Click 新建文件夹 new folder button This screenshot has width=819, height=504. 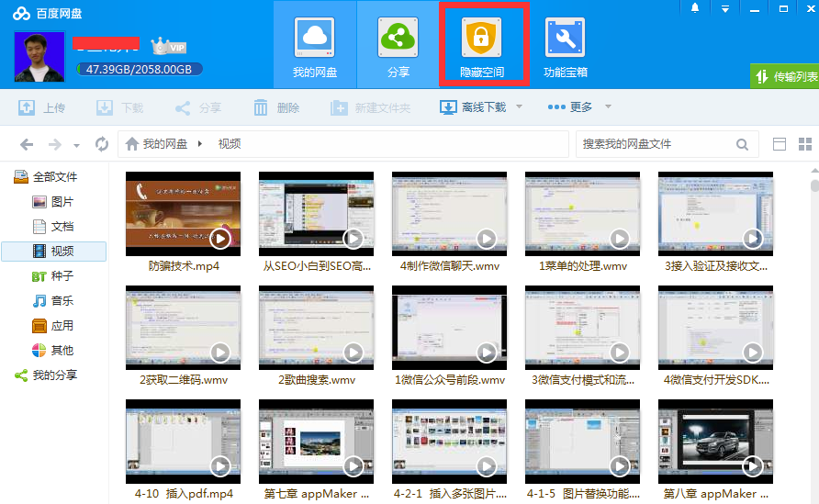click(370, 107)
